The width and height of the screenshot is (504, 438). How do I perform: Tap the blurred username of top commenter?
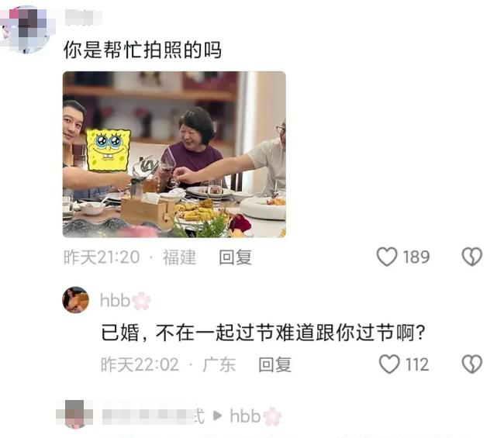pyautogui.click(x=84, y=17)
